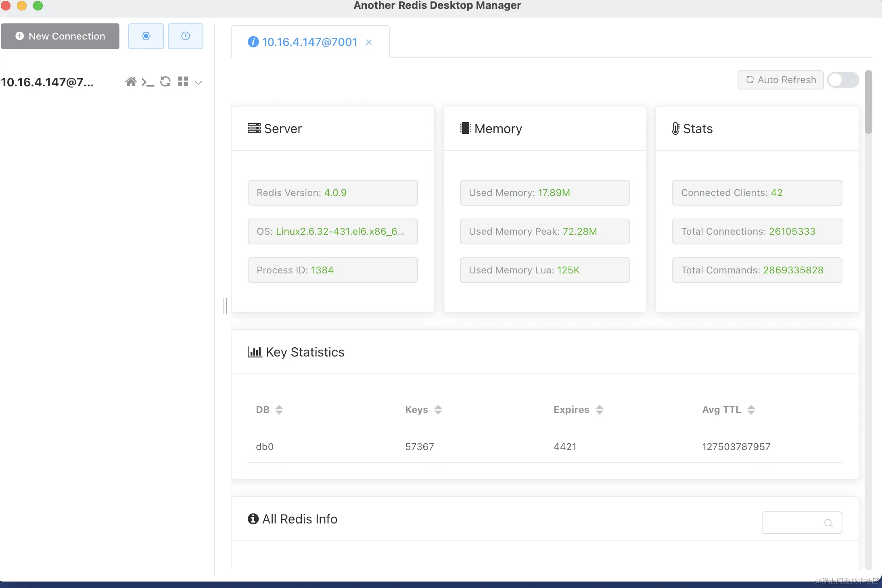Open the command log clock icon

185,36
